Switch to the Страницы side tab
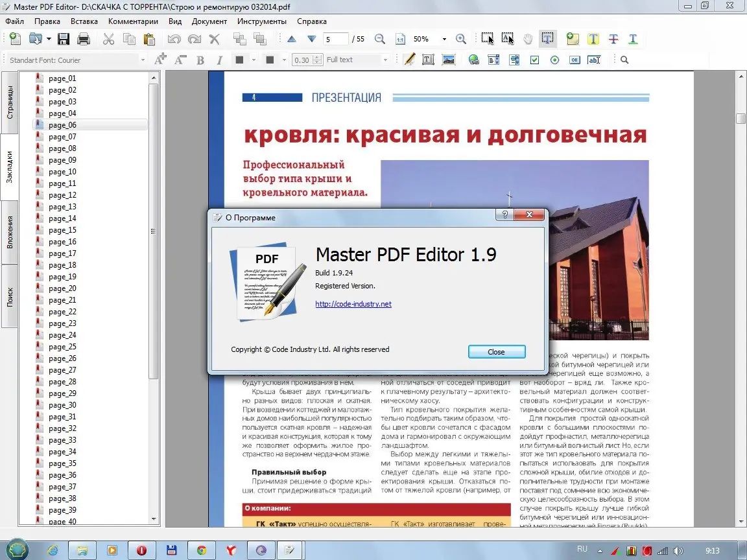This screenshot has height=560, width=747. click(10, 102)
